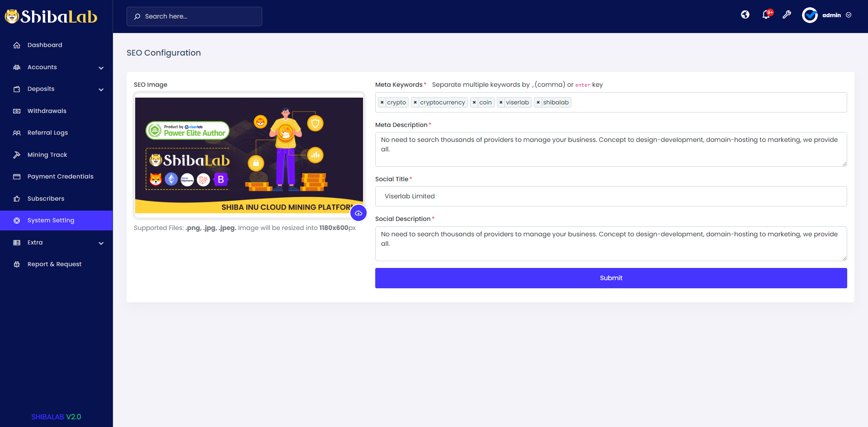The height and width of the screenshot is (427, 868).
Task: Click the keyword tag text cryptocurrency
Action: pyautogui.click(x=443, y=103)
